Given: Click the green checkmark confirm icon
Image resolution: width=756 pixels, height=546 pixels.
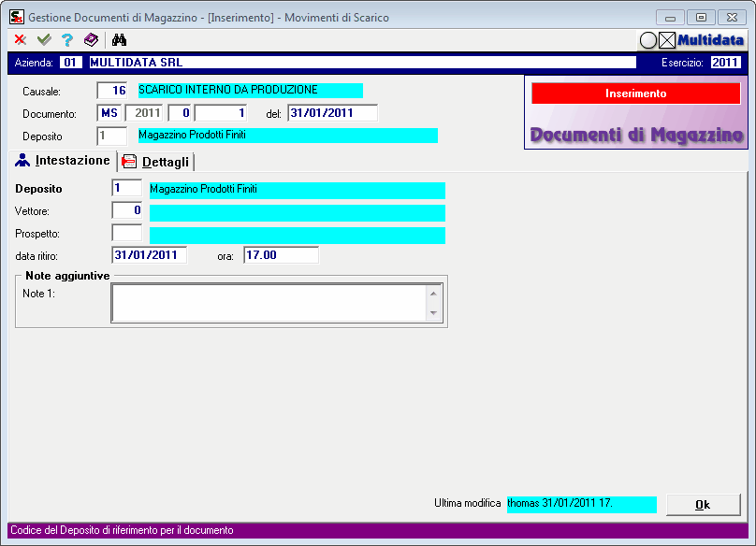Looking at the screenshot, I should tap(43, 40).
